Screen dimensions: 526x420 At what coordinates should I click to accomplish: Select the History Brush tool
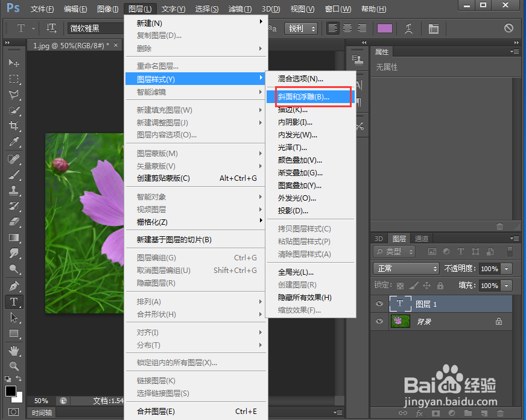14,206
